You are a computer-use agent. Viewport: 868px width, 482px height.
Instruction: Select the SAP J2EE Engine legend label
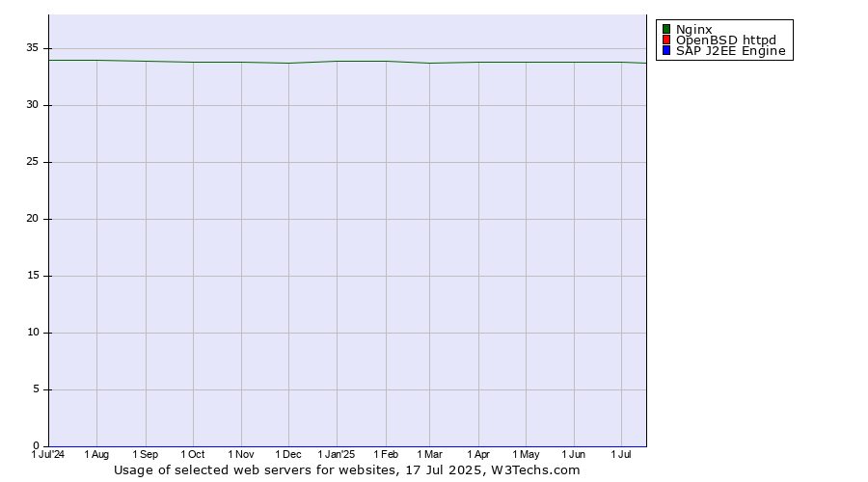tap(731, 51)
